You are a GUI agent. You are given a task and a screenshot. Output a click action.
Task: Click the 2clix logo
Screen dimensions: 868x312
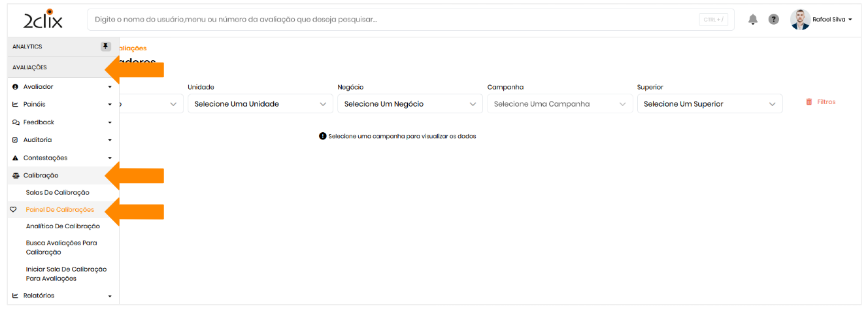43,20
